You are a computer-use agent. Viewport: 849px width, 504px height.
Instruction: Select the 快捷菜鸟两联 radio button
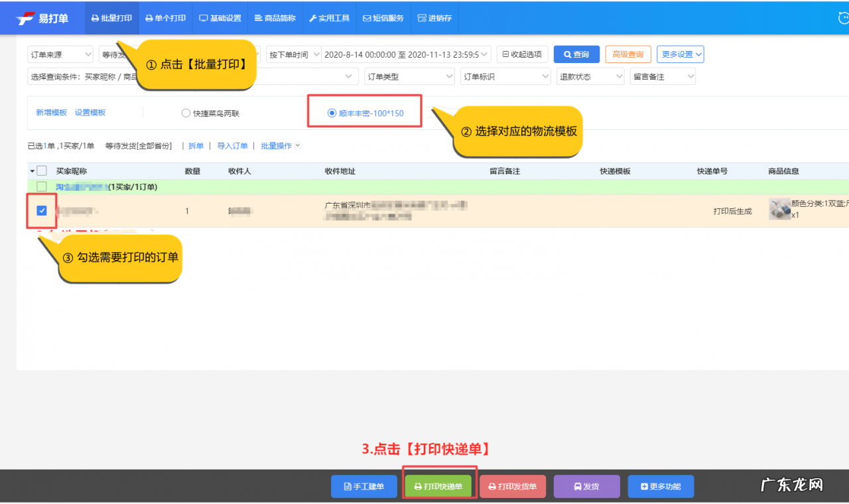(186, 113)
